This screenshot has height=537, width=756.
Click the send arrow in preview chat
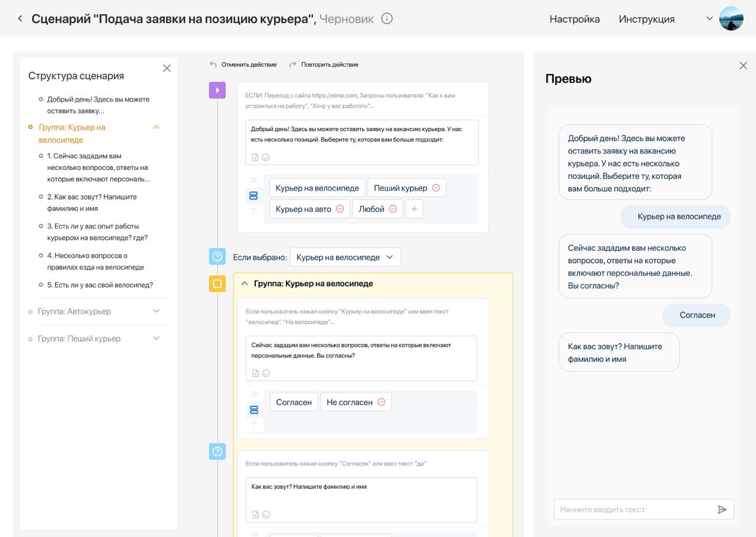click(722, 509)
